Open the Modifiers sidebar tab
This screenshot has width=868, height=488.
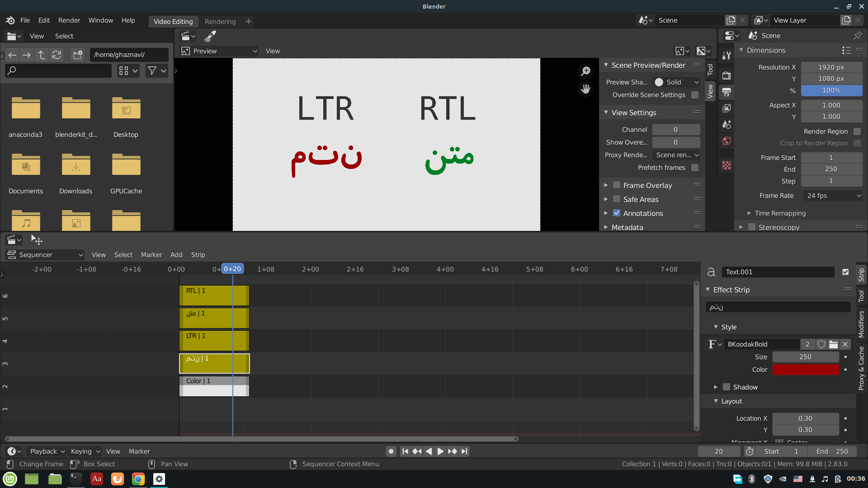(861, 324)
